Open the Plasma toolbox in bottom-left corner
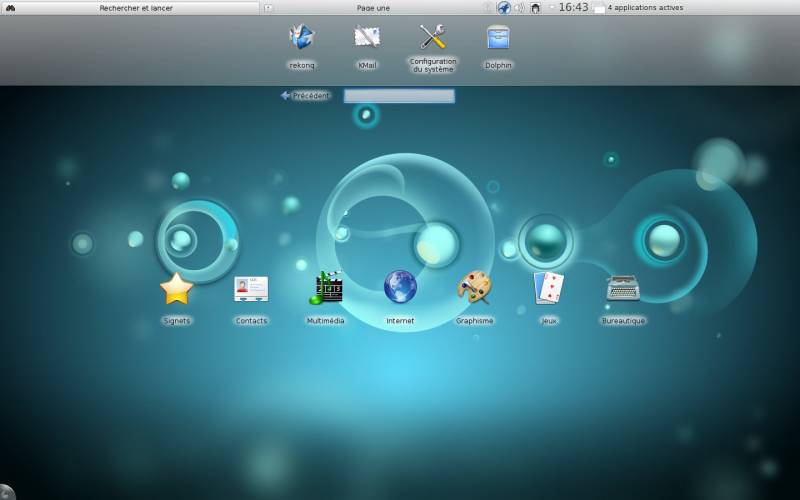The height and width of the screenshot is (500, 800). 5,494
